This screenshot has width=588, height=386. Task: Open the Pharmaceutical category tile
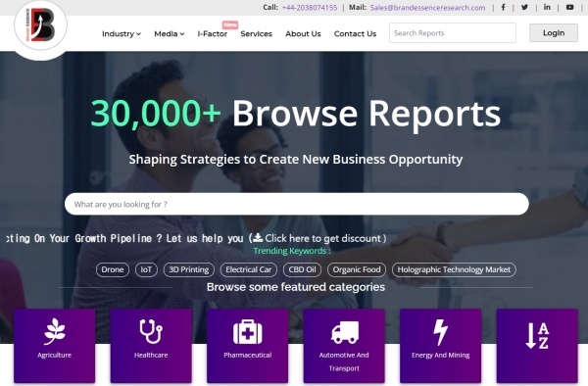[x=248, y=346]
